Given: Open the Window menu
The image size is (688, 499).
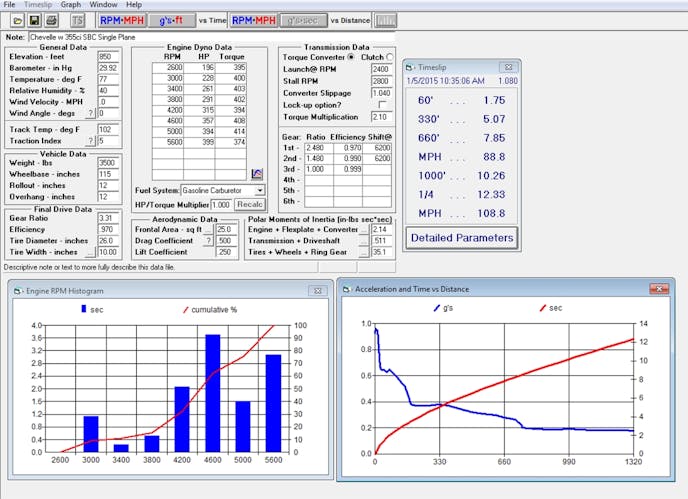Looking at the screenshot, I should 102,5.
